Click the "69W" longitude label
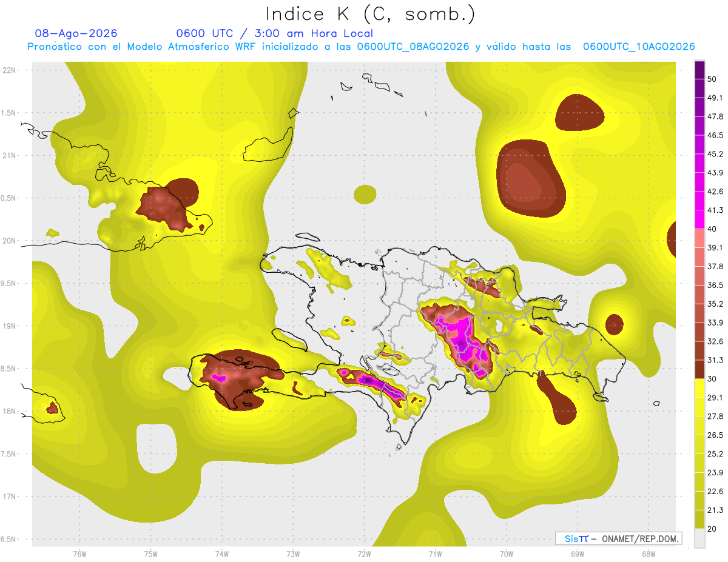Image resolution: width=728 pixels, height=562 pixels. (x=576, y=554)
